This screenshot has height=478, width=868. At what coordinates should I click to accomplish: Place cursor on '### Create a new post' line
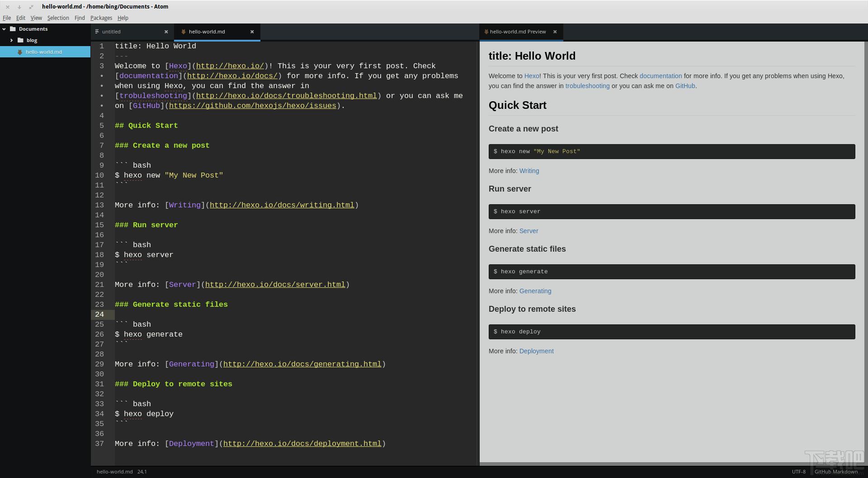tap(162, 145)
